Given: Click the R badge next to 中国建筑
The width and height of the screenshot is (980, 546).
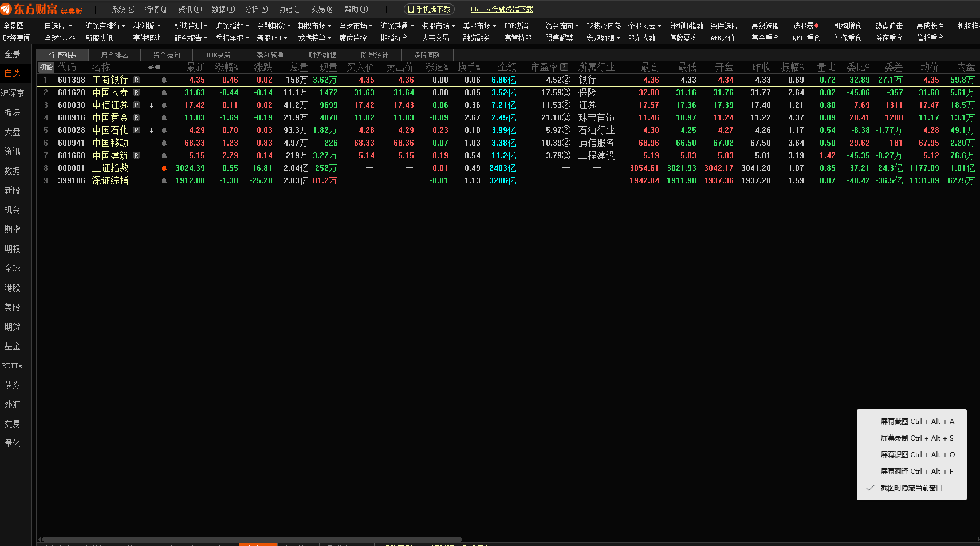Looking at the screenshot, I should click(x=136, y=156).
